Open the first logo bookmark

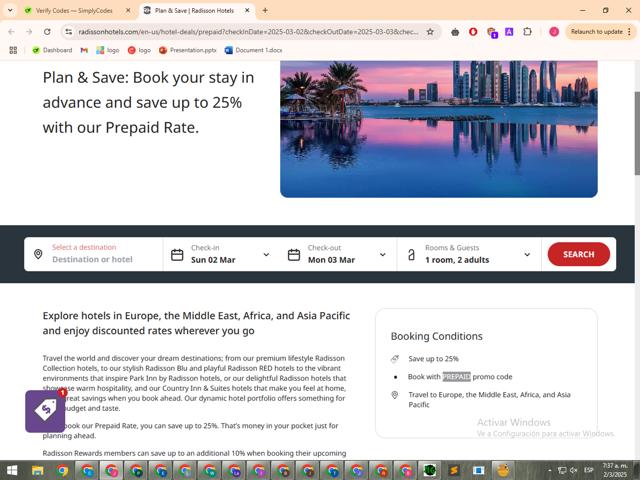(x=108, y=50)
